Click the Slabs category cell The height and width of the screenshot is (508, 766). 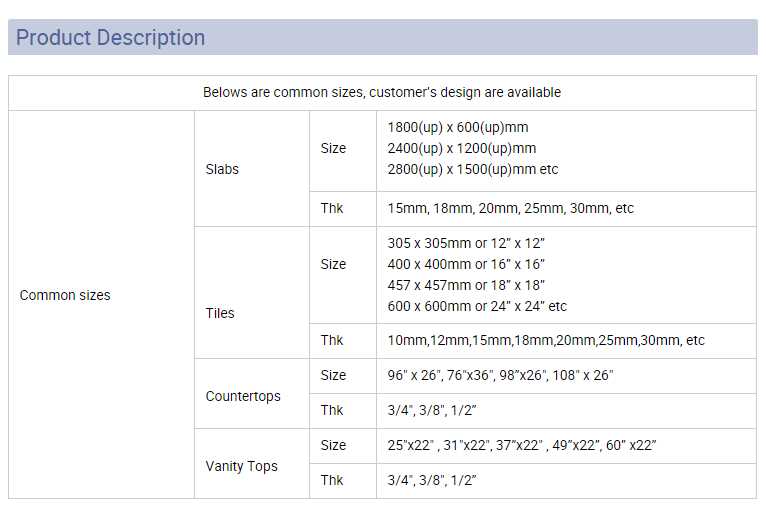[x=222, y=169]
